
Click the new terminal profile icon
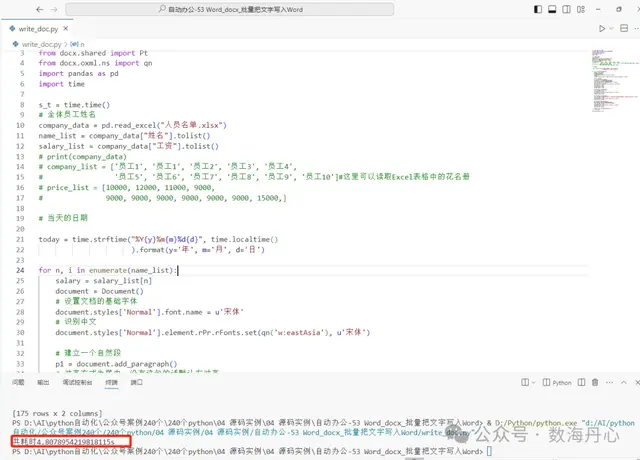525,382
